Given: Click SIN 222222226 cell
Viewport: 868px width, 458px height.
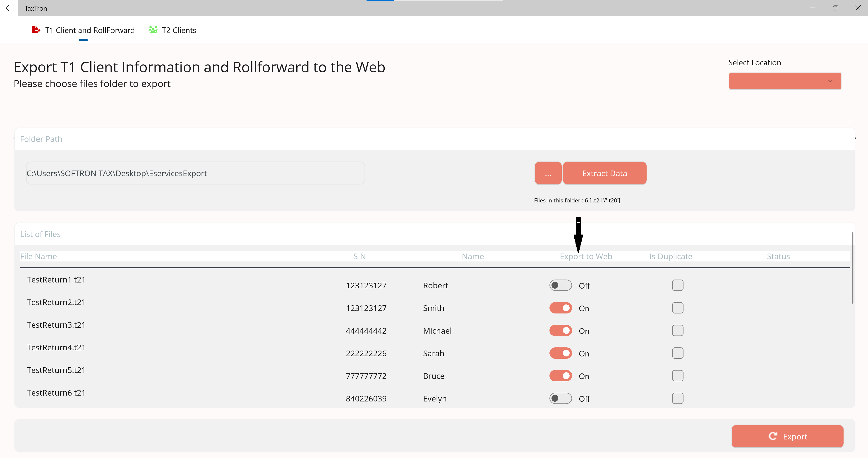Looking at the screenshot, I should 366,353.
